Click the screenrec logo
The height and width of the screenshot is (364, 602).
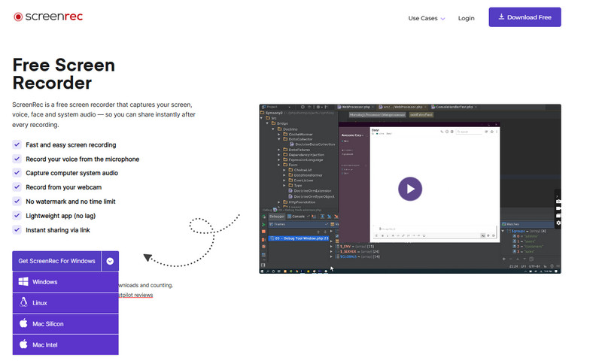pyautogui.click(x=48, y=17)
